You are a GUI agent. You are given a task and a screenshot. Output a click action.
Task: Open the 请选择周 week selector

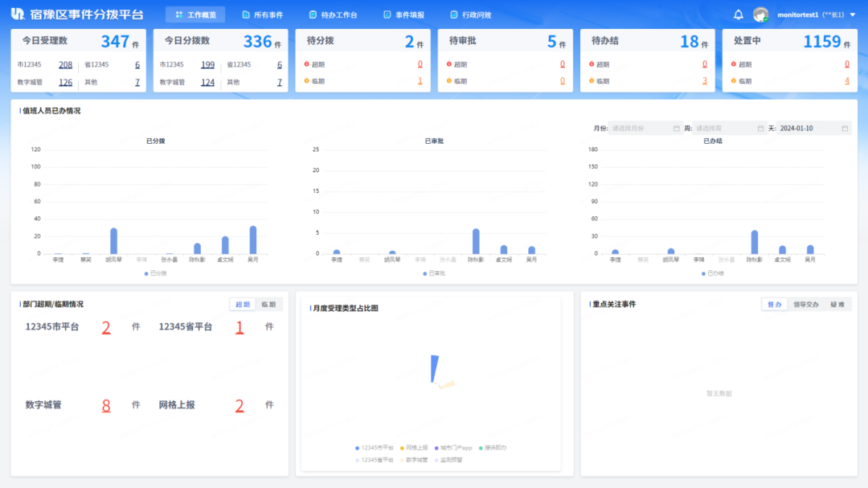tap(723, 128)
